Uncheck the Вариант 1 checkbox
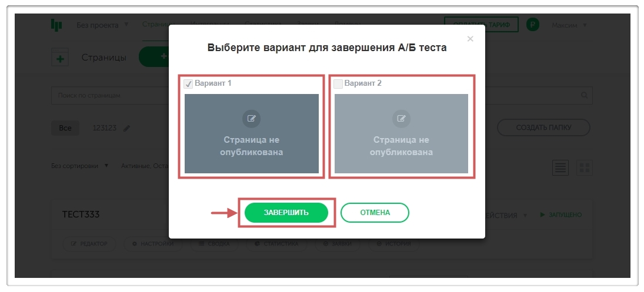 coord(188,84)
